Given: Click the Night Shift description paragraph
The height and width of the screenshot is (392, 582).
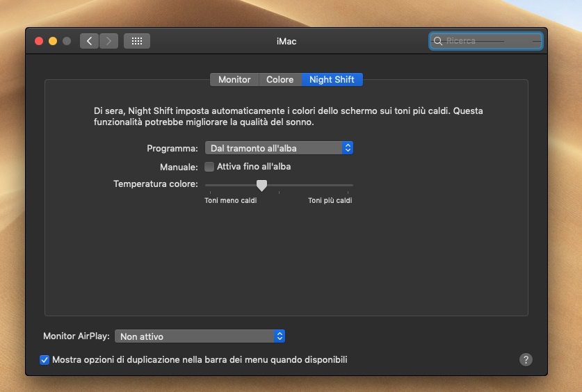Looking at the screenshot, I should click(x=288, y=116).
